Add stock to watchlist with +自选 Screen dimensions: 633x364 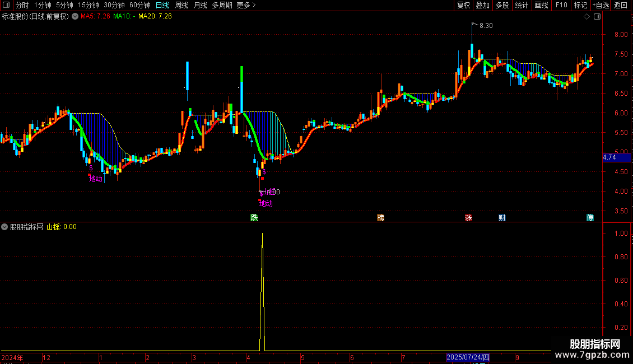tap(601, 5)
